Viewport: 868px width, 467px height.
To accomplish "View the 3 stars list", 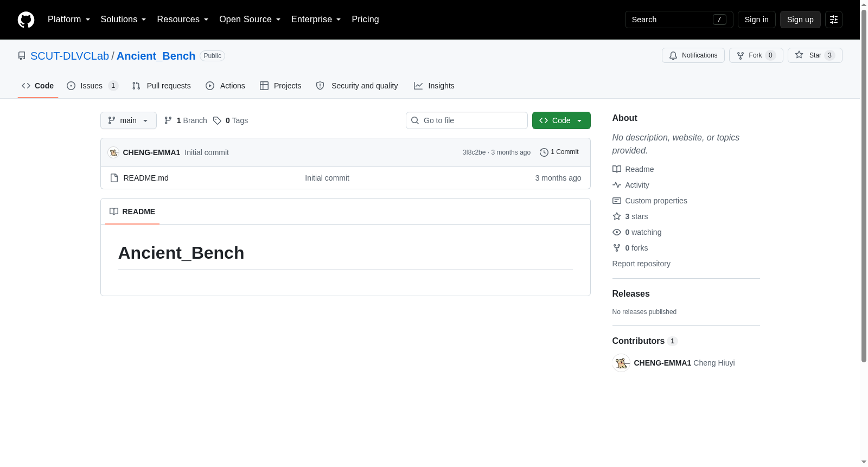I will coord(630,216).
